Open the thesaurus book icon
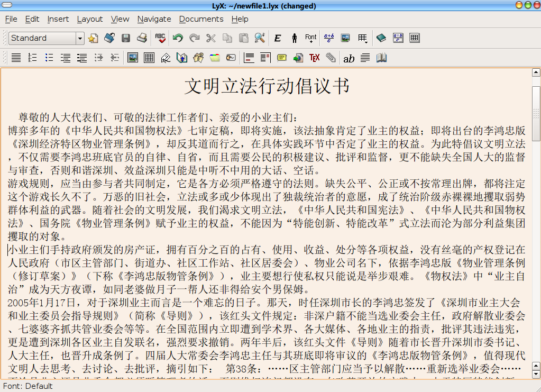 click(381, 58)
